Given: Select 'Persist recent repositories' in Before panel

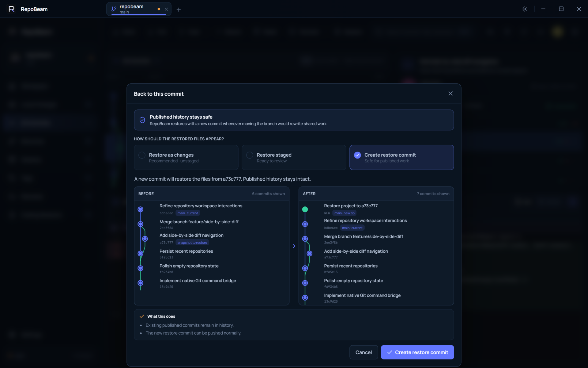Looking at the screenshot, I should point(212,254).
